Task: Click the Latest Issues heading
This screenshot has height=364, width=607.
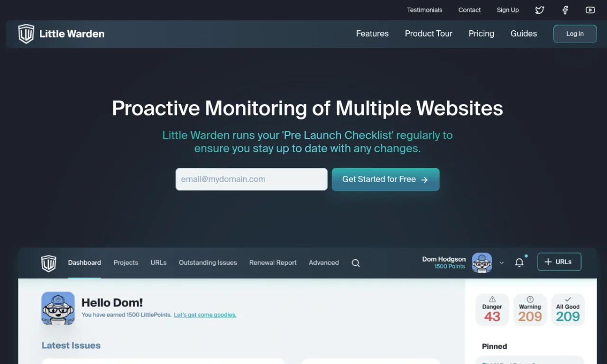Action: (x=71, y=346)
